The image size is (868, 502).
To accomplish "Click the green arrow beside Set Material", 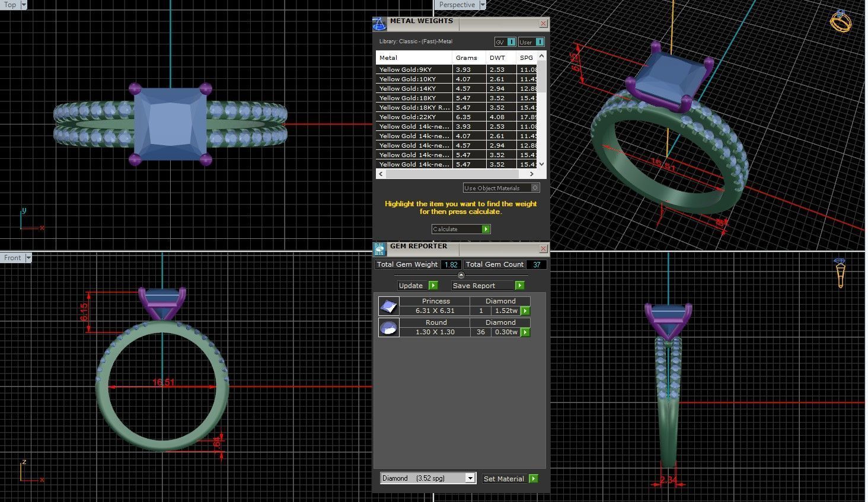I will coord(534,479).
